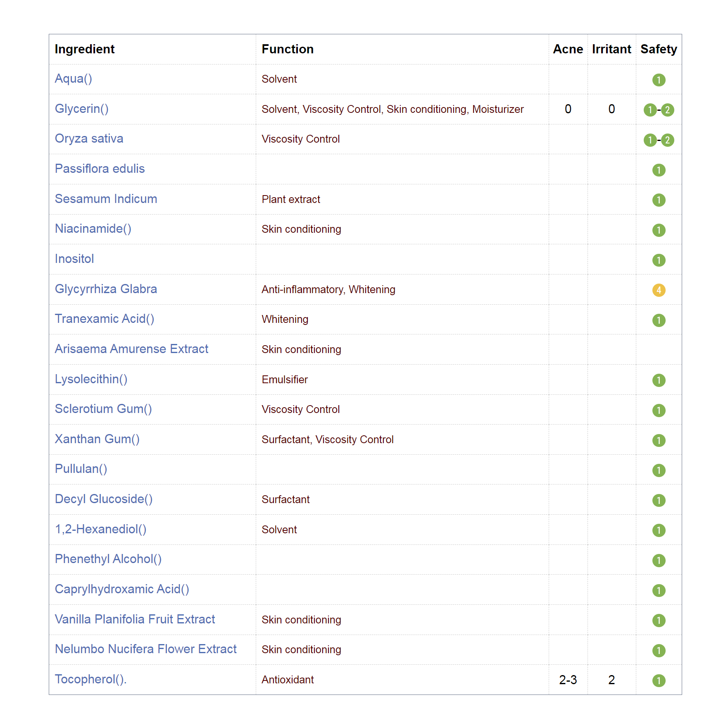Viewport: 728px width, 728px height.
Task: Click the Acne value 2-3 for Tocopherol()
Action: coord(568,680)
